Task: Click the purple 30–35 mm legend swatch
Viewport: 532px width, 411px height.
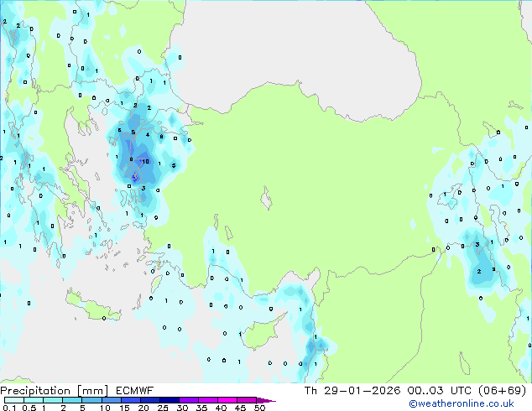Action: pos(189,400)
